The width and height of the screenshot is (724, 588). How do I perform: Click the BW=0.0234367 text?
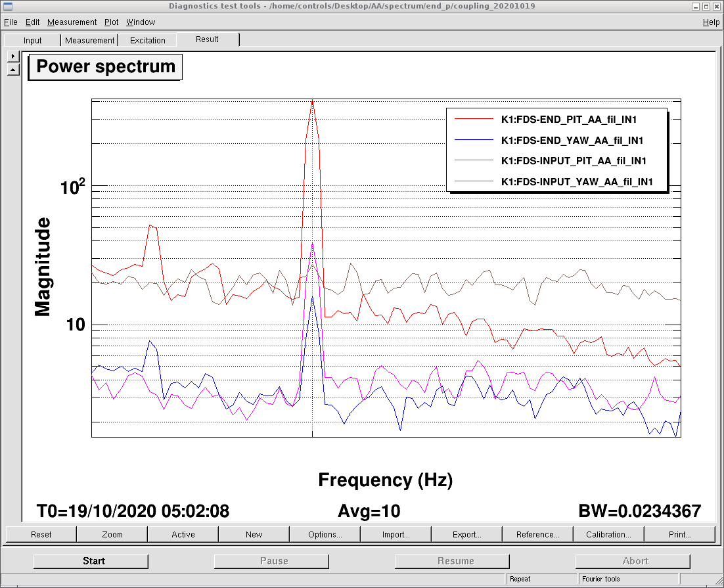(639, 511)
